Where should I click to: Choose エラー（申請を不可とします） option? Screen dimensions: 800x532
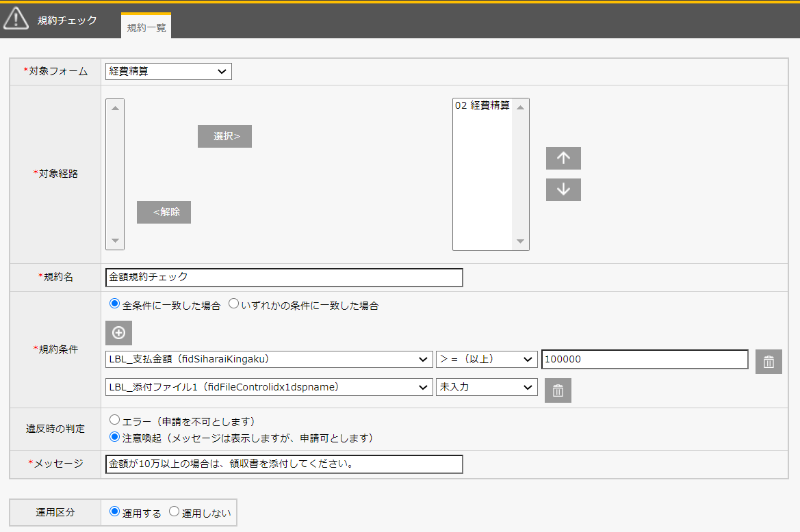114,420
